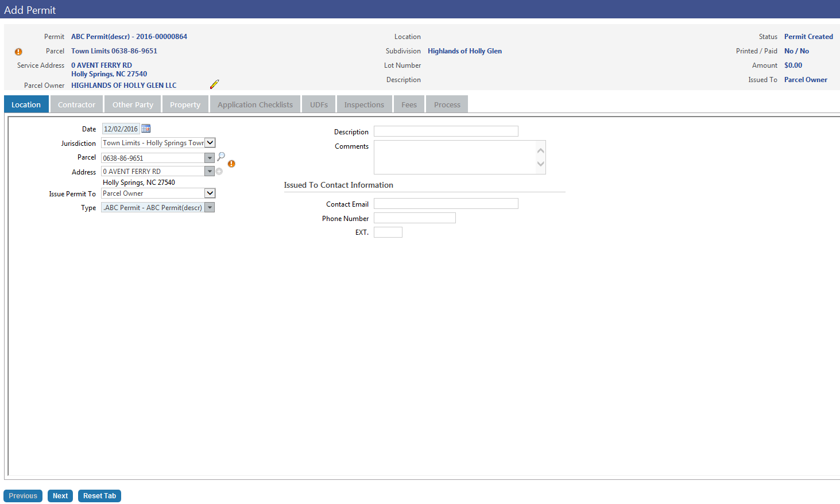
Task: Click the orange alert icon beside Parcel field
Action: click(231, 164)
